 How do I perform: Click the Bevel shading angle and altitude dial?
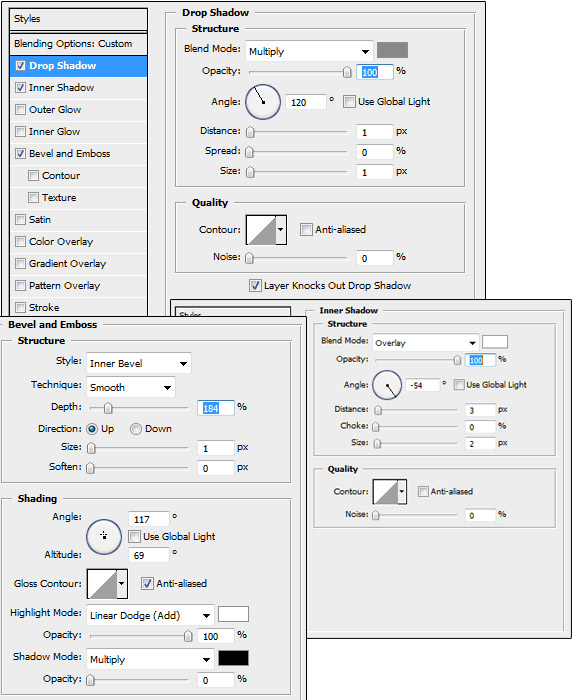(104, 537)
